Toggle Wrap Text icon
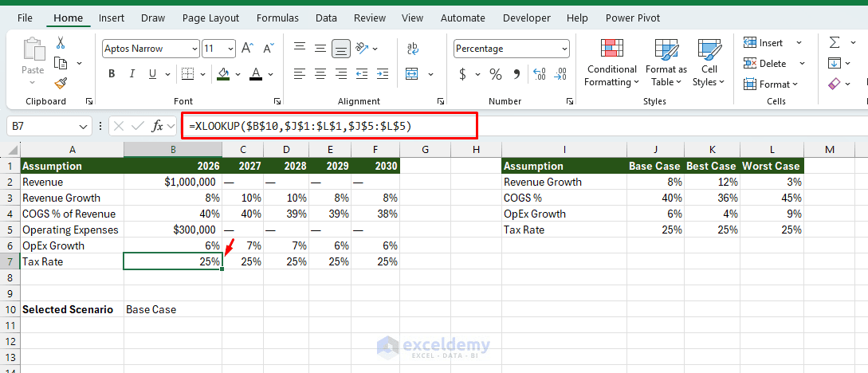The height and width of the screenshot is (373, 868). click(x=412, y=48)
